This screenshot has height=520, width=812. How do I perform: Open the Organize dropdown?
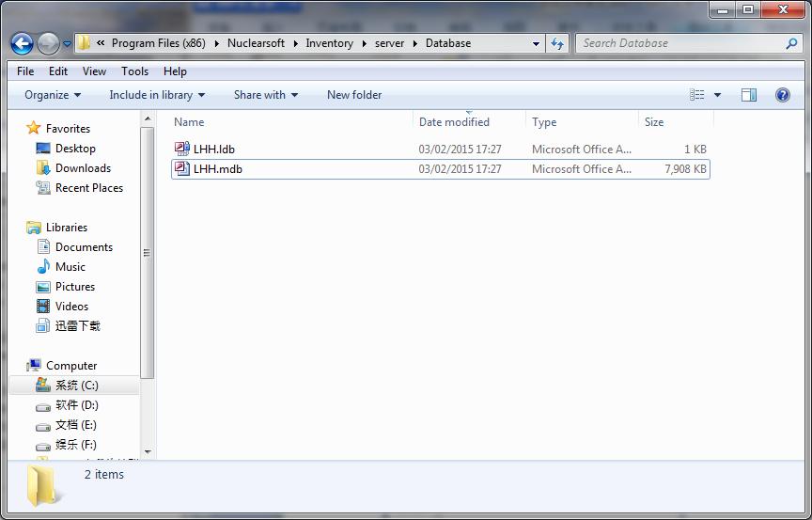tap(53, 95)
